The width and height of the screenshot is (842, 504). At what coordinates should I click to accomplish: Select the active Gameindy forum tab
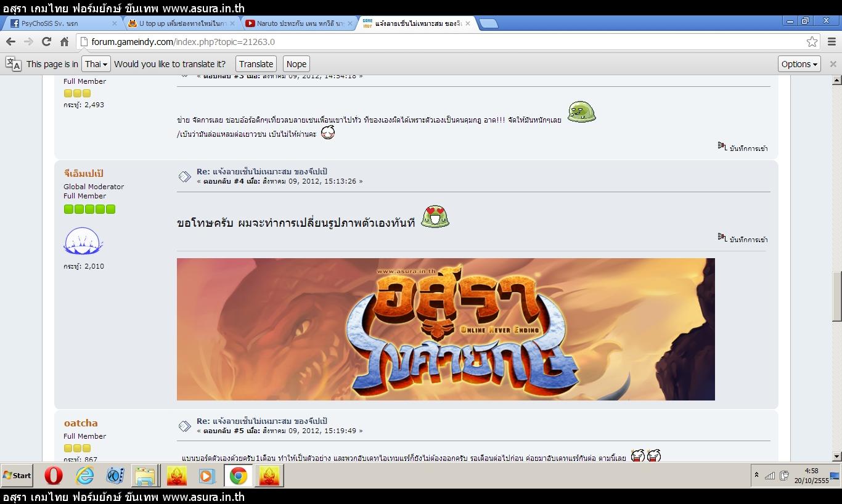click(416, 23)
